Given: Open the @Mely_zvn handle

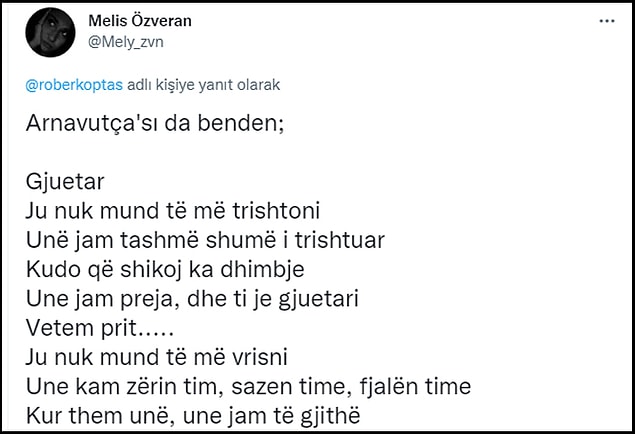Looking at the screenshot, I should [126, 42].
